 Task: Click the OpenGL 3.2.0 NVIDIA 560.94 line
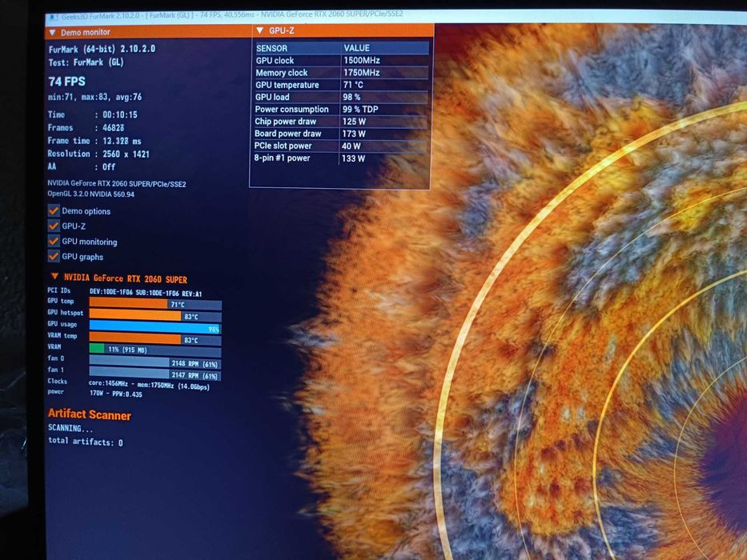(x=91, y=194)
